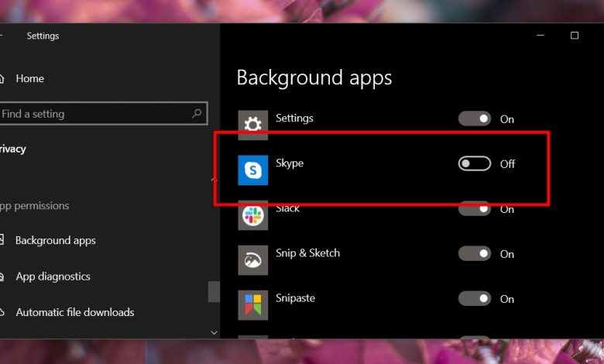
Task: Click the Settings app name in list
Action: click(294, 118)
